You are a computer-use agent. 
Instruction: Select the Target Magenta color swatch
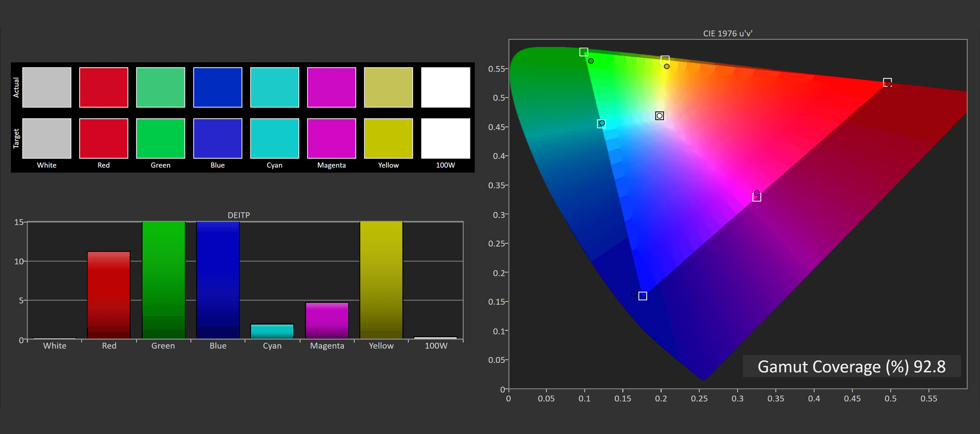pyautogui.click(x=331, y=138)
